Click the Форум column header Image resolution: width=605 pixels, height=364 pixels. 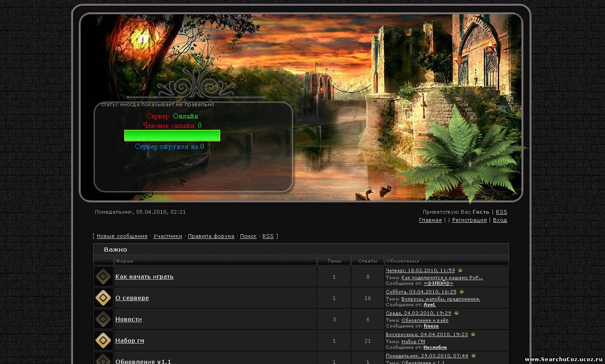click(215, 261)
